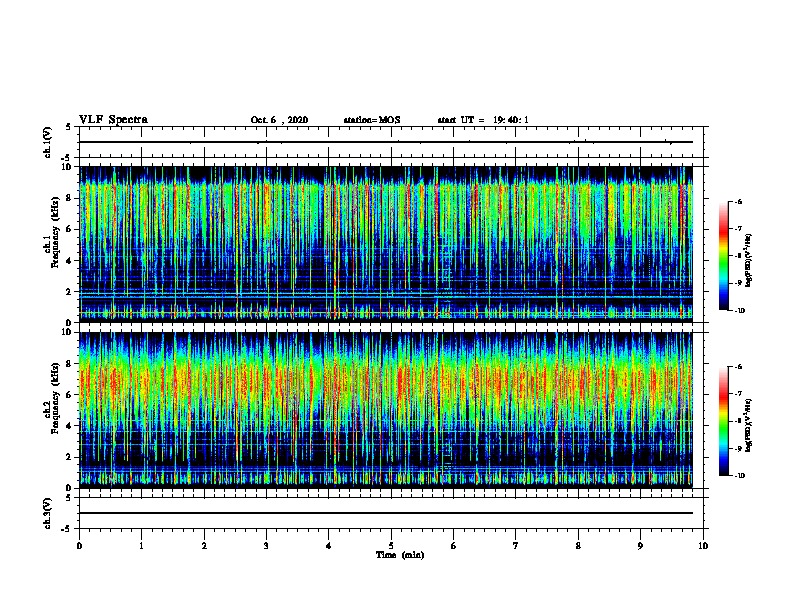792x612 pixels.
Task: Click the "start UT = 19:40: 1" text
Action: coord(483,120)
